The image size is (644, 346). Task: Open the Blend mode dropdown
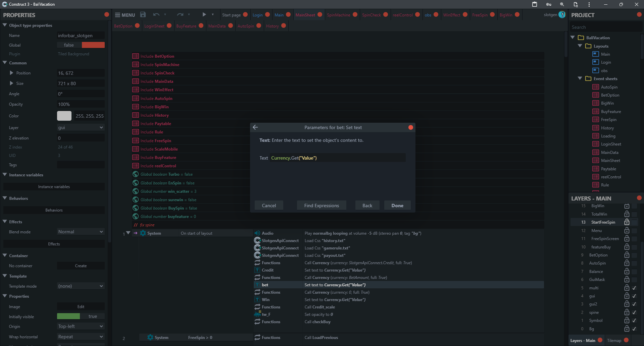tap(81, 232)
